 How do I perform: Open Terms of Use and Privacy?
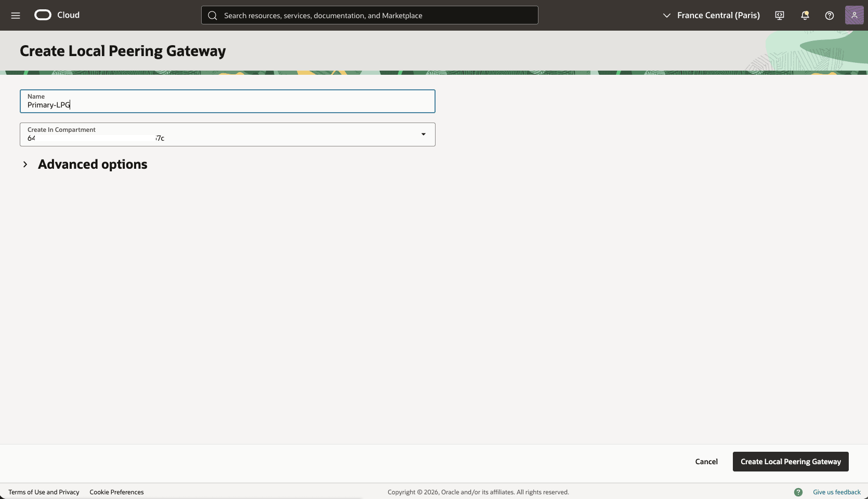(44, 492)
